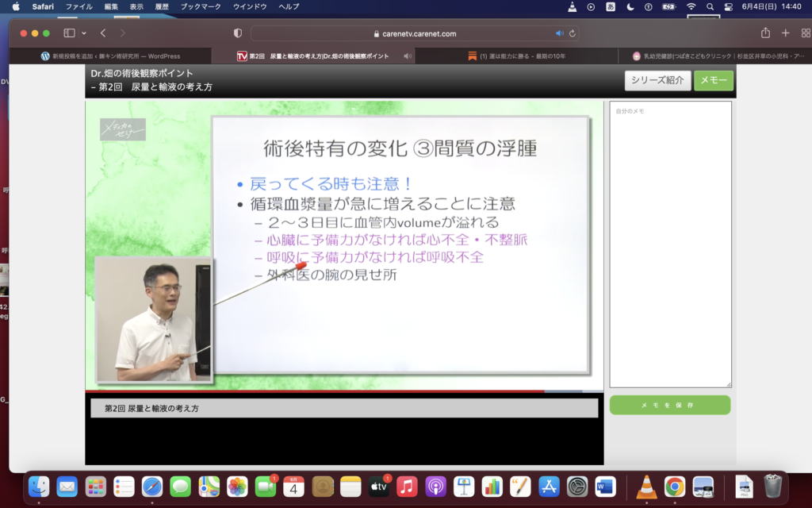Toggle the Safari sidebar button
Image resolution: width=812 pixels, height=508 pixels.
69,33
